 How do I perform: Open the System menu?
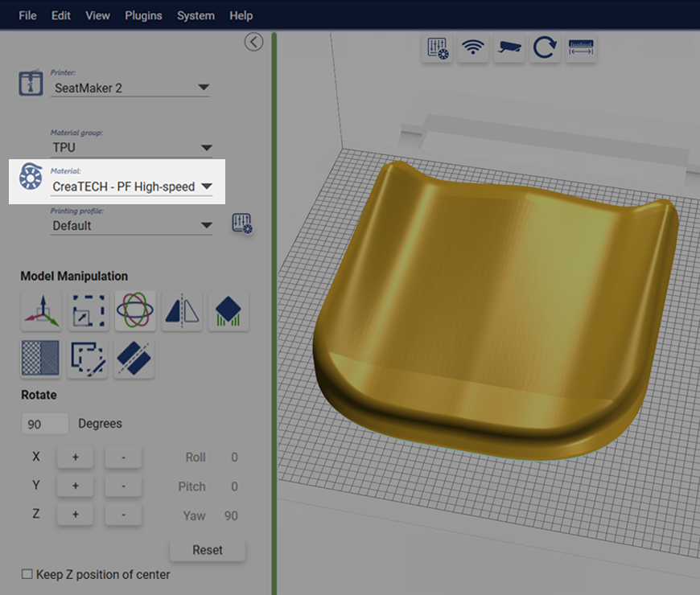196,15
